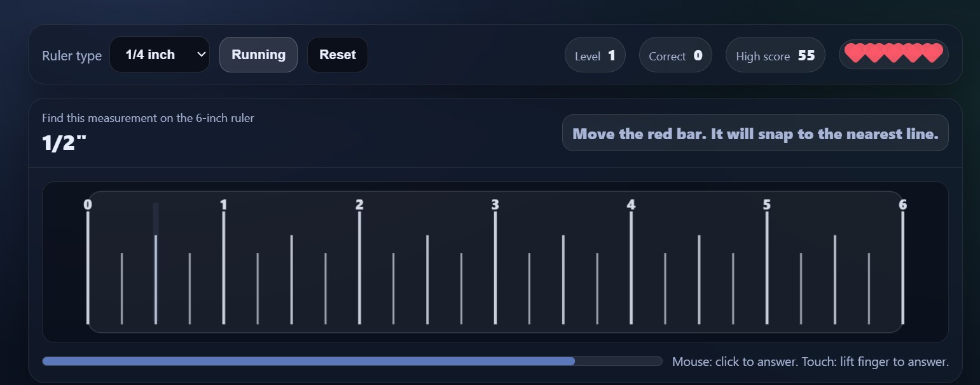Open the Ruler type dropdown

[159, 55]
